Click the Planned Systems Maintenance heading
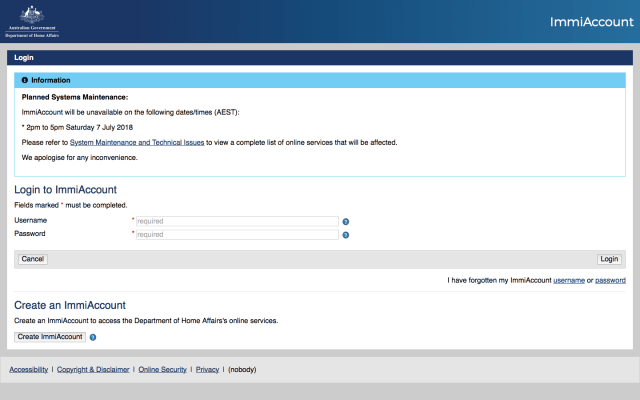This screenshot has height=400, width=640. click(x=75, y=97)
